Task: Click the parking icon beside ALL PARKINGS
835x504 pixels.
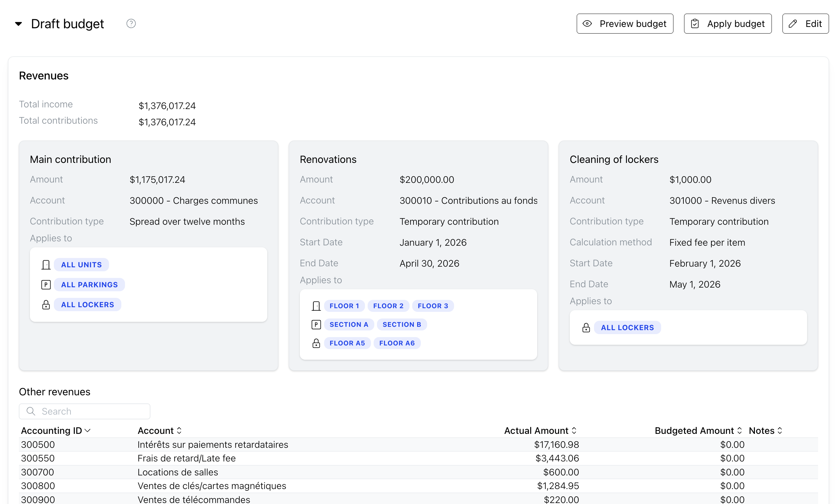Action: point(46,285)
